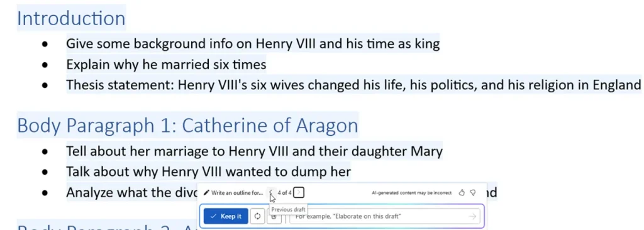
Task: Click the line 'Tell about her marriage to Henry VIII'
Action: click(x=254, y=151)
